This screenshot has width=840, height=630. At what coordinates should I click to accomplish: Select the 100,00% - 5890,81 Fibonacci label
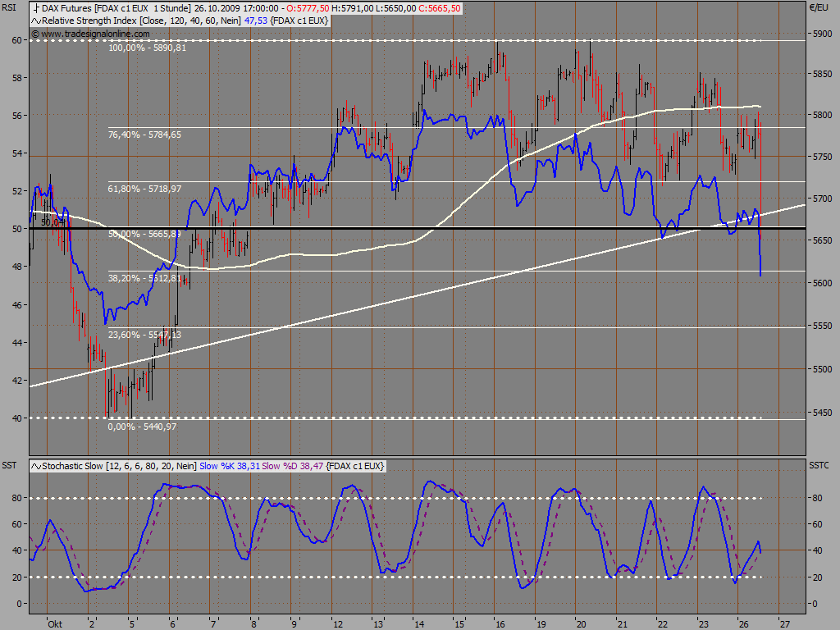pyautogui.click(x=148, y=48)
